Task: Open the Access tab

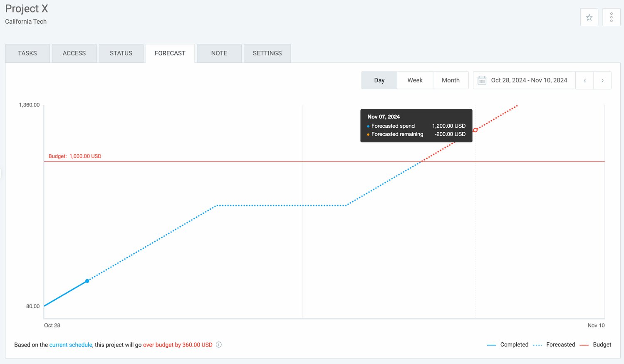Action: 74,53
